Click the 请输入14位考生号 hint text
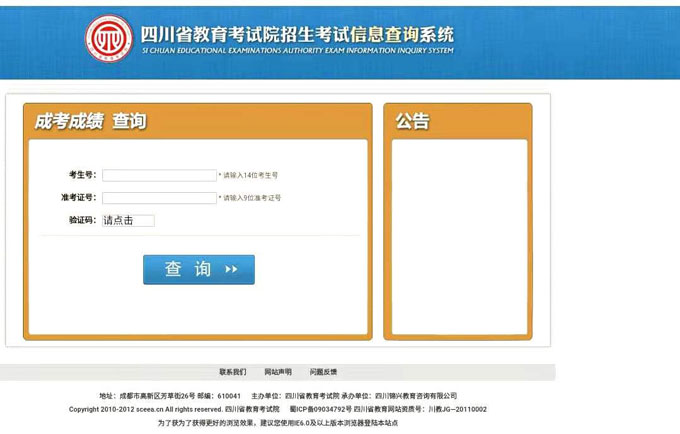 [249, 175]
